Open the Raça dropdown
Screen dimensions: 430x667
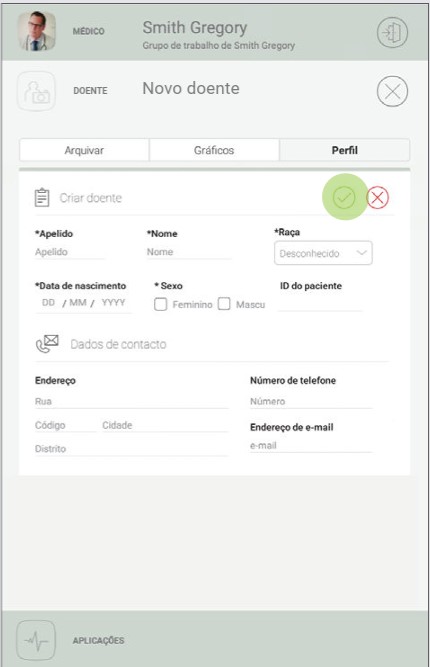point(323,253)
